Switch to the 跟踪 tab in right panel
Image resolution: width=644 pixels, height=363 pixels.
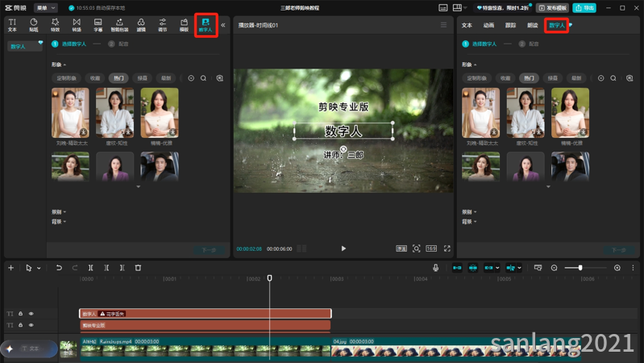coord(510,25)
